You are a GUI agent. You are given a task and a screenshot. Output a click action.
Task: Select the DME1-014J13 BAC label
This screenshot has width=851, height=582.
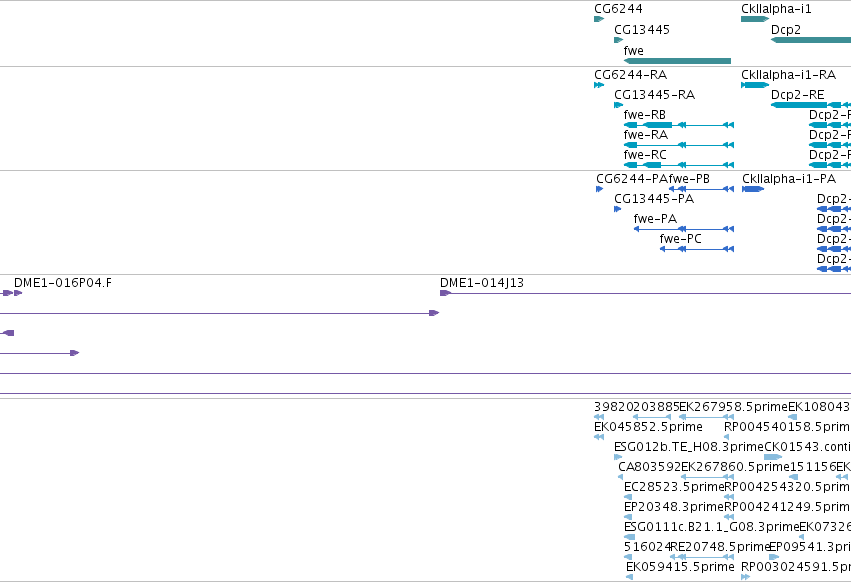pyautogui.click(x=482, y=283)
